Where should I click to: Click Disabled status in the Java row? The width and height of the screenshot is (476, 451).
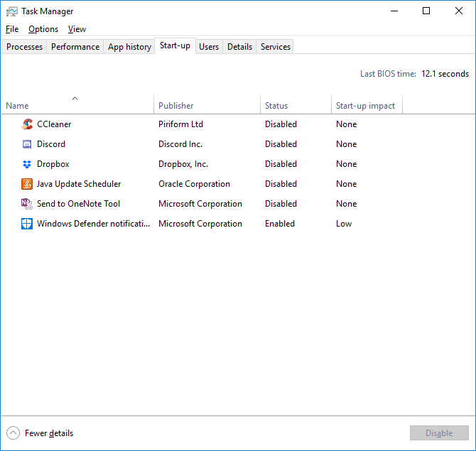coord(281,184)
